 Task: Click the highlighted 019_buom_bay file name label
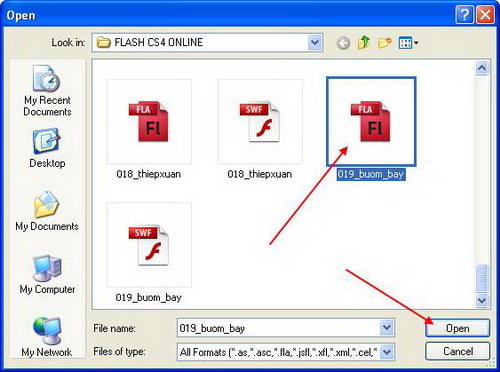[x=371, y=174]
